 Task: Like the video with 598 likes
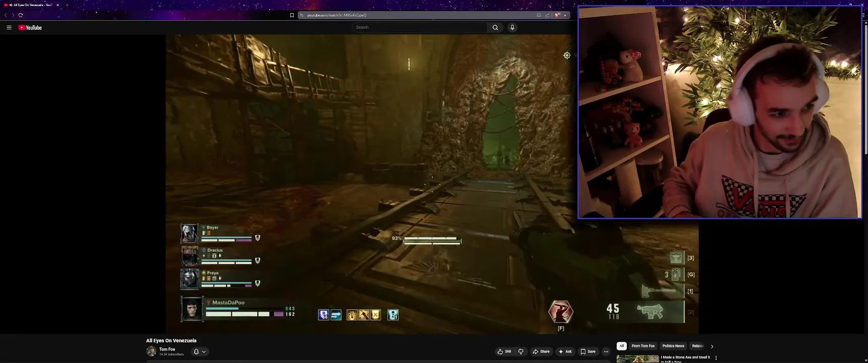[x=504, y=351]
